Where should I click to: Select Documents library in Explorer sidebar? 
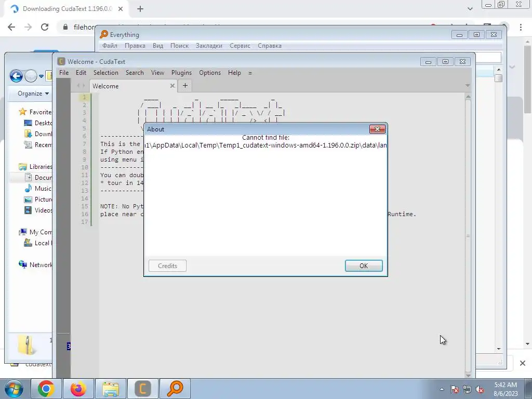pyautogui.click(x=38, y=178)
